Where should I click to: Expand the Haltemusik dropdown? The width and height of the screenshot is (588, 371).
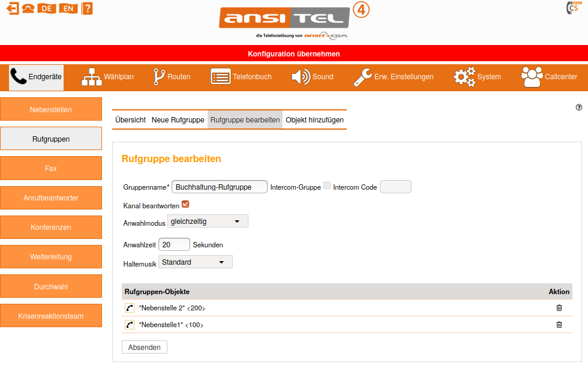(196, 262)
